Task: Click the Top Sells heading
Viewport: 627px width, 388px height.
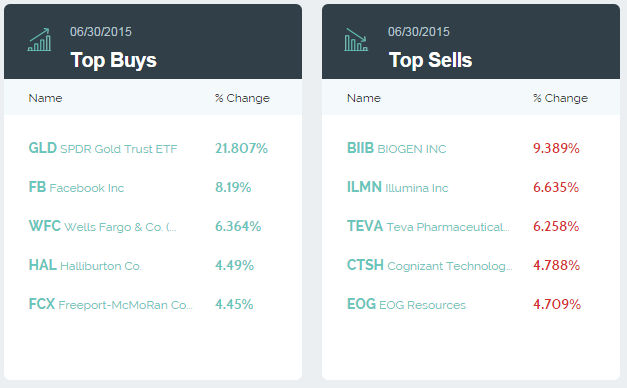Action: click(430, 60)
